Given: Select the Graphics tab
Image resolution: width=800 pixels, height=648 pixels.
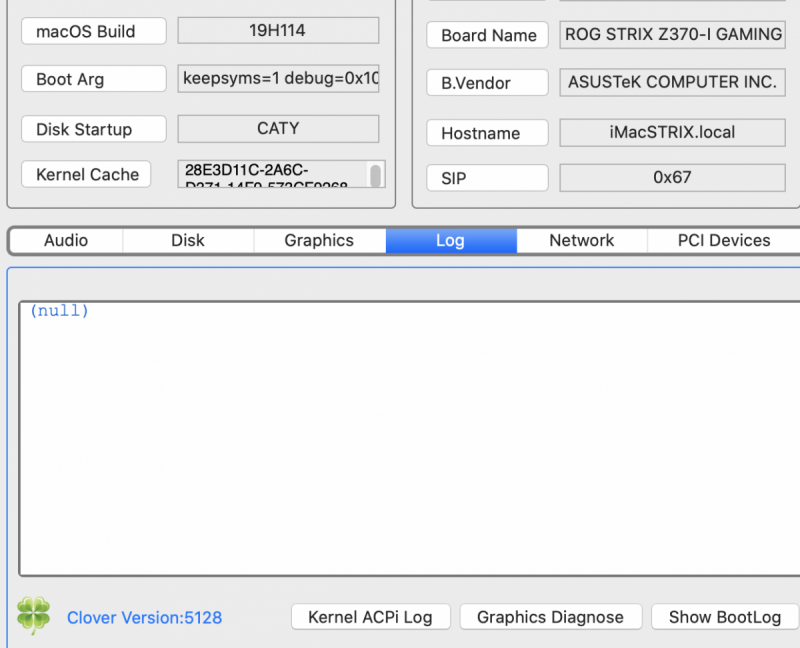Looking at the screenshot, I should (319, 241).
